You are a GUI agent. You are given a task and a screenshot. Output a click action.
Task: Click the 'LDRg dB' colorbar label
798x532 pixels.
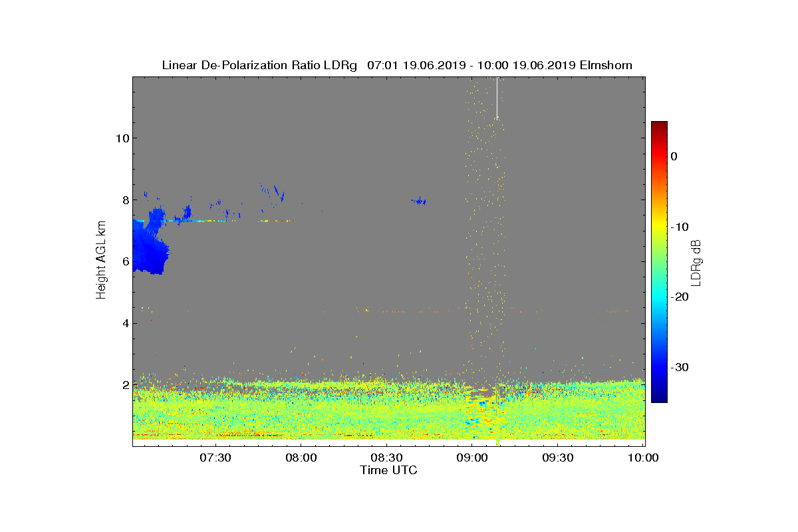tap(696, 262)
